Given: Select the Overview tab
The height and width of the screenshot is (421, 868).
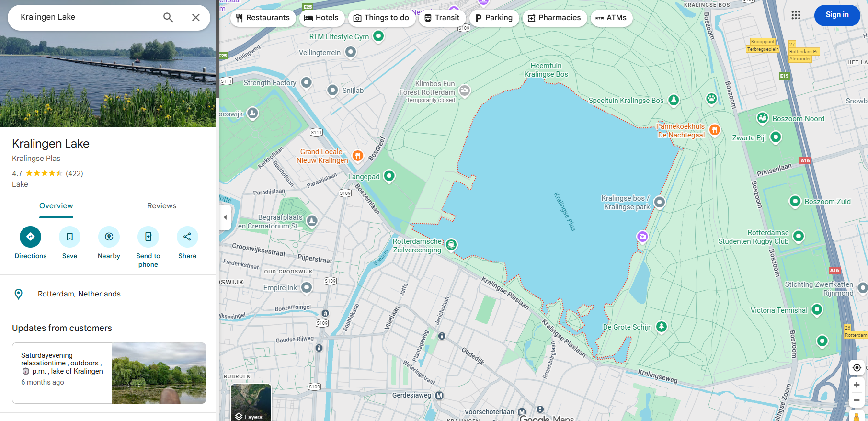Looking at the screenshot, I should [x=56, y=206].
